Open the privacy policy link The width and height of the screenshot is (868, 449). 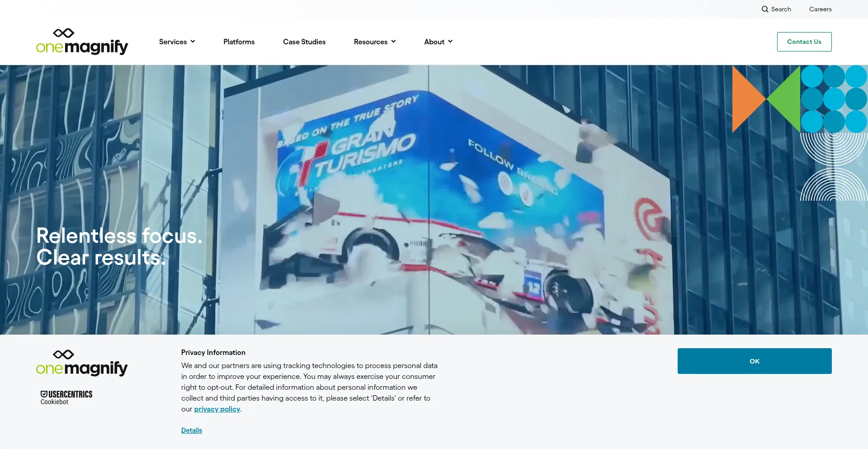(217, 409)
